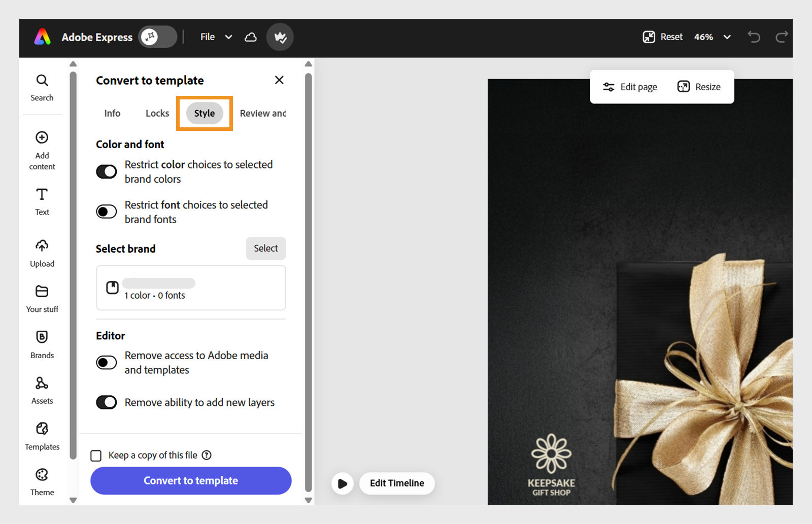Switch to the Locks tab
Screen dimensions: 812x524
tap(156, 113)
